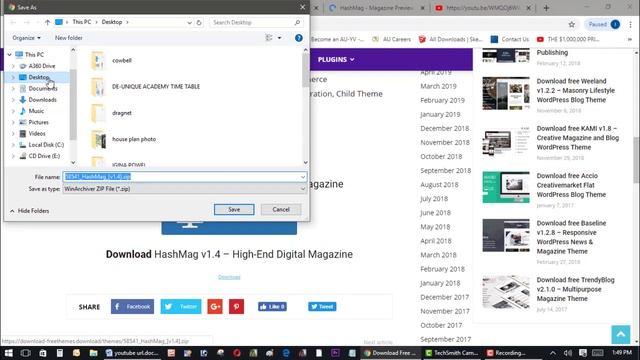Open the address bar history dropdown
This screenshot has width=640, height=360.
tap(189, 22)
